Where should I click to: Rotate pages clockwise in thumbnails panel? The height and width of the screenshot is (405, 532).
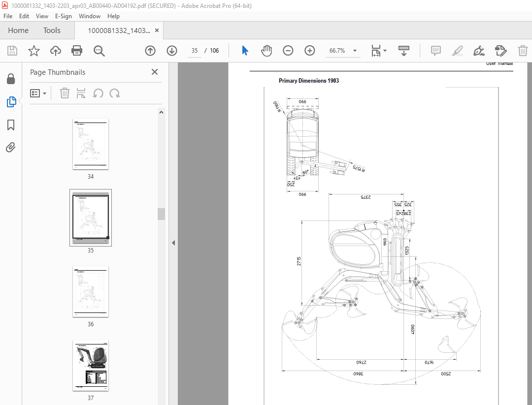click(115, 93)
